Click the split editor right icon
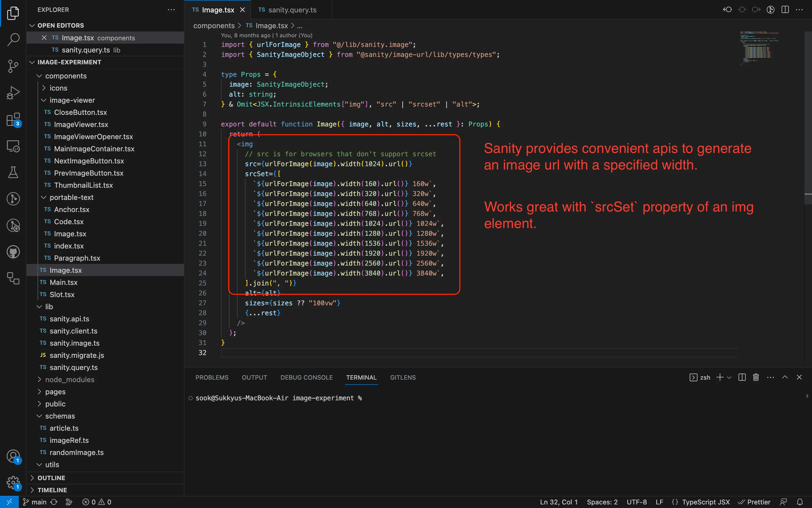Screen dimensions: 812x508 (x=785, y=9)
